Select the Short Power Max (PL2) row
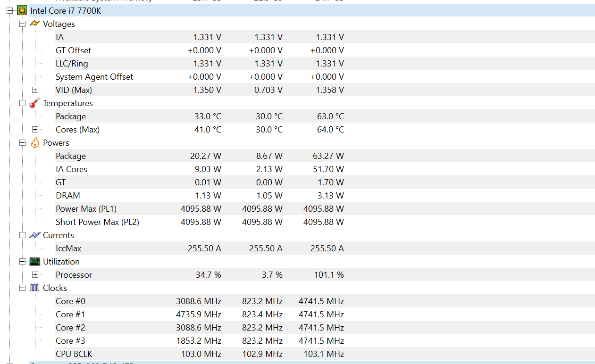The image size is (595, 364). tap(97, 222)
